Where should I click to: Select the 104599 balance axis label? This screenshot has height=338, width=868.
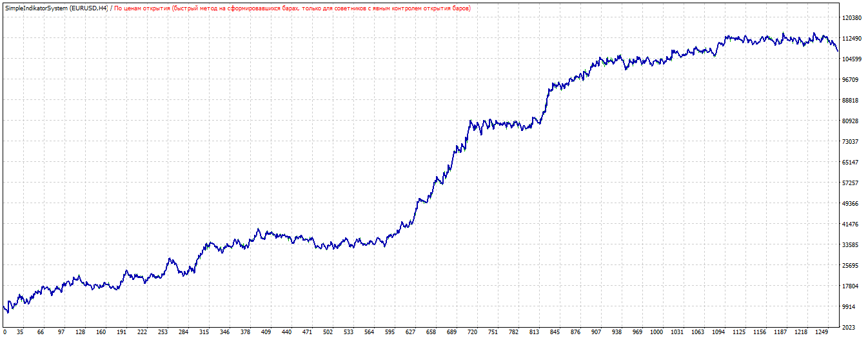pos(853,59)
